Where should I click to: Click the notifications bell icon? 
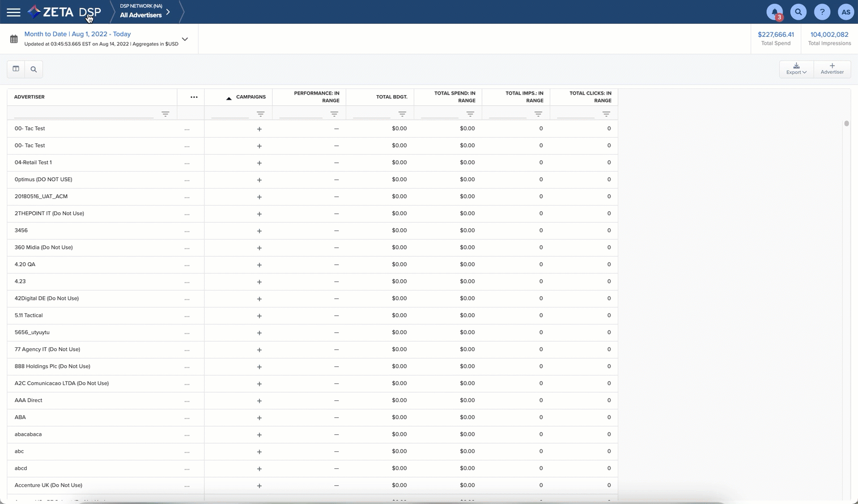click(x=774, y=12)
